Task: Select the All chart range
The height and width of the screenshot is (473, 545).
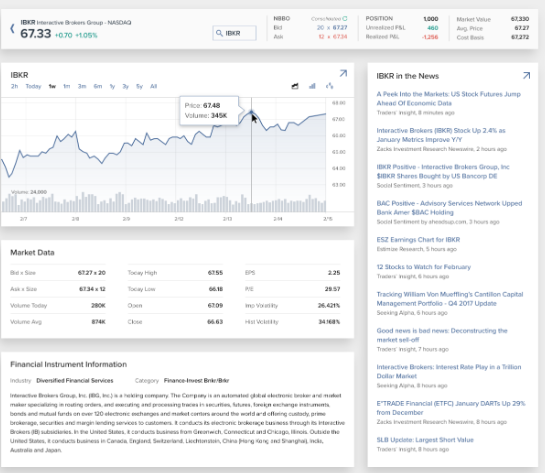Action: tap(153, 86)
